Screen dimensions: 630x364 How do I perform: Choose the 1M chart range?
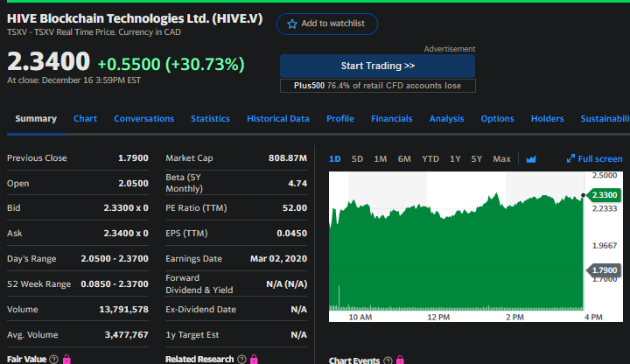point(381,159)
